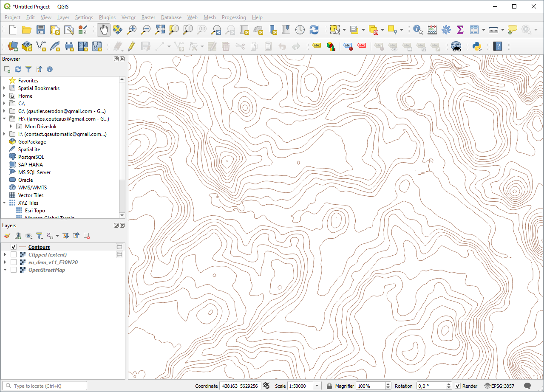Open Layer Diagram Options icon

coord(331,46)
